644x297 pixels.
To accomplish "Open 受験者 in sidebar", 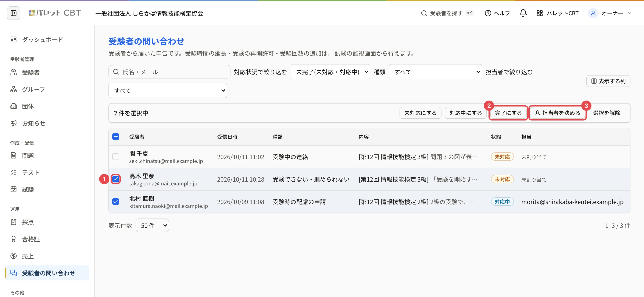I will tap(47, 72).
